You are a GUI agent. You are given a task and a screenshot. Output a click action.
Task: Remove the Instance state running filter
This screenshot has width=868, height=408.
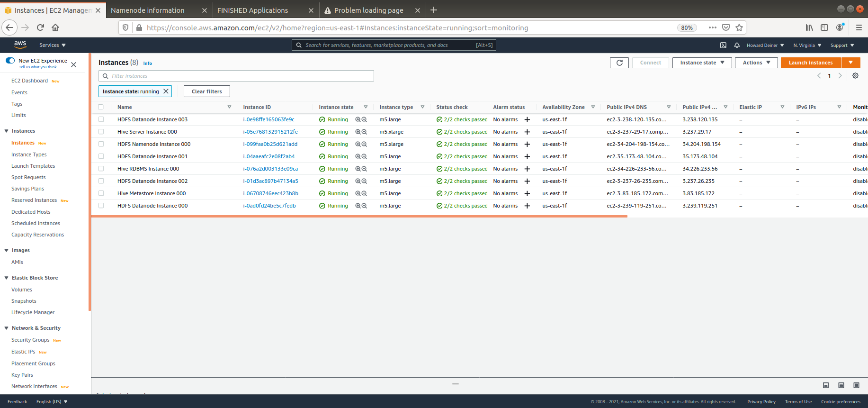(166, 91)
